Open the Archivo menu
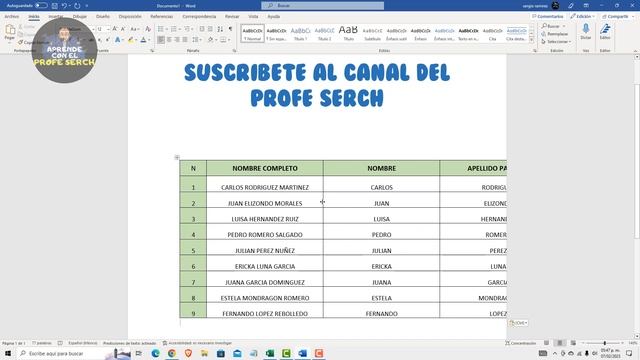Viewport: 640px width, 360px height. [11, 16]
